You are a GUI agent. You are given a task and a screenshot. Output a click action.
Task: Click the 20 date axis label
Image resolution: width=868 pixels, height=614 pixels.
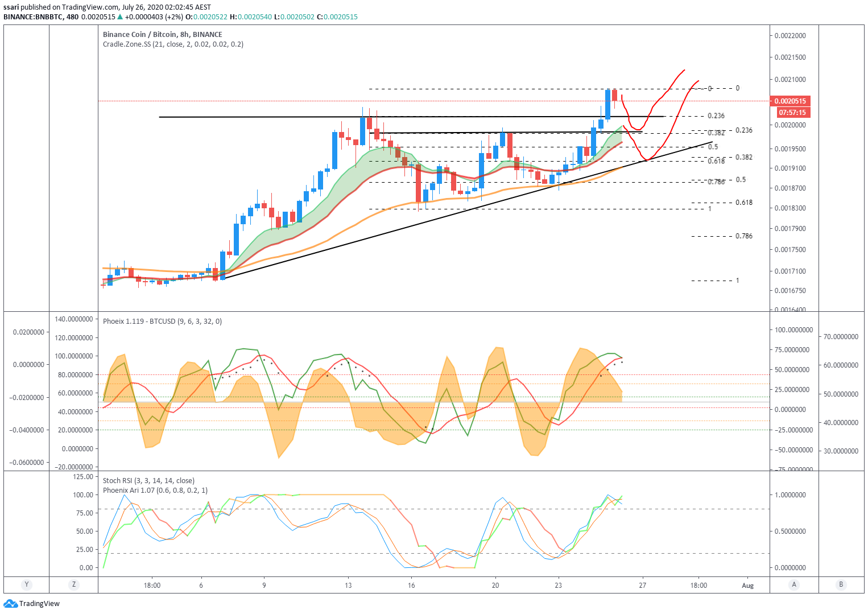(495, 586)
